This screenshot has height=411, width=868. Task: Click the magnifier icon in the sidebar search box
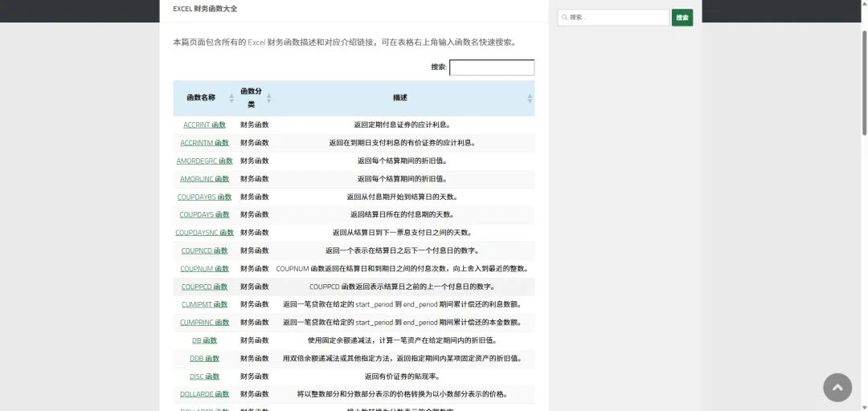(x=565, y=18)
